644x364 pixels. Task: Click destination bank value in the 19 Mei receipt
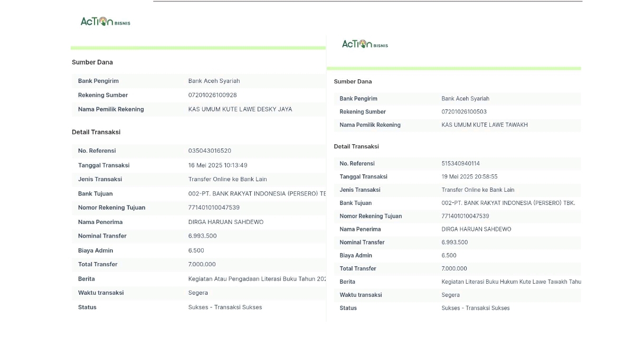508,203
